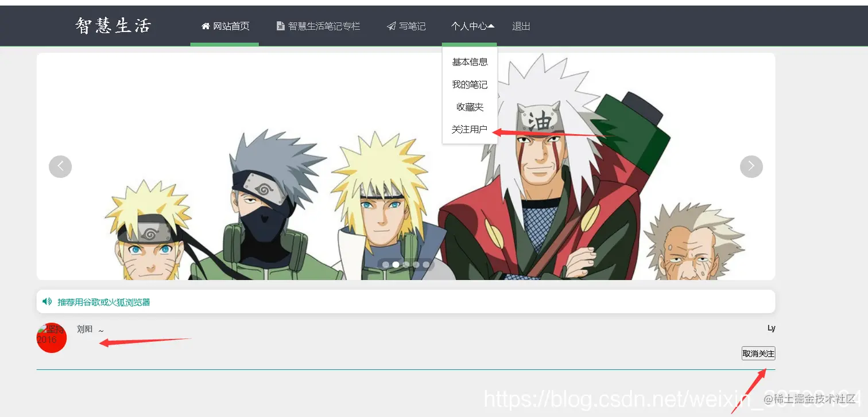Open the followed user name 刘阳

click(85, 329)
